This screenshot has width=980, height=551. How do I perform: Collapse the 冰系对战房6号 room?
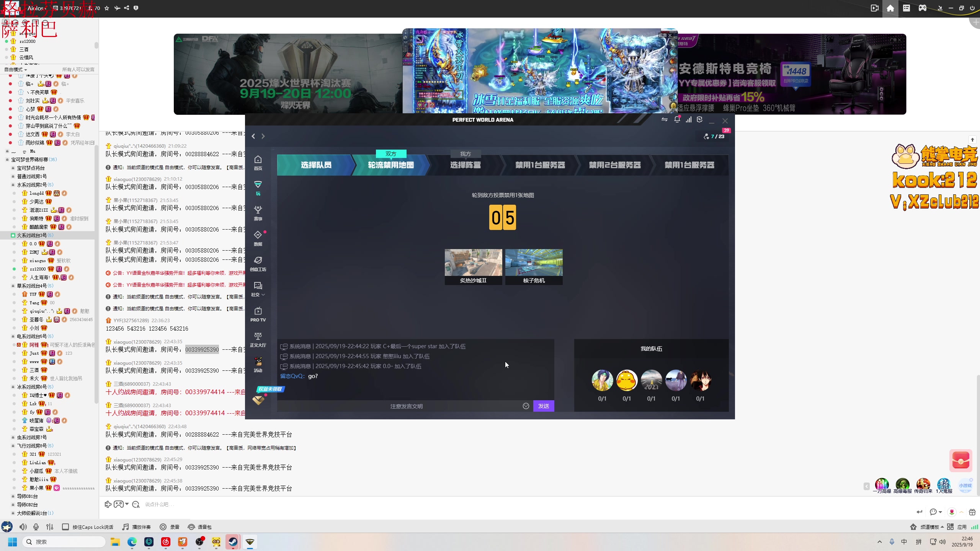pyautogui.click(x=13, y=387)
